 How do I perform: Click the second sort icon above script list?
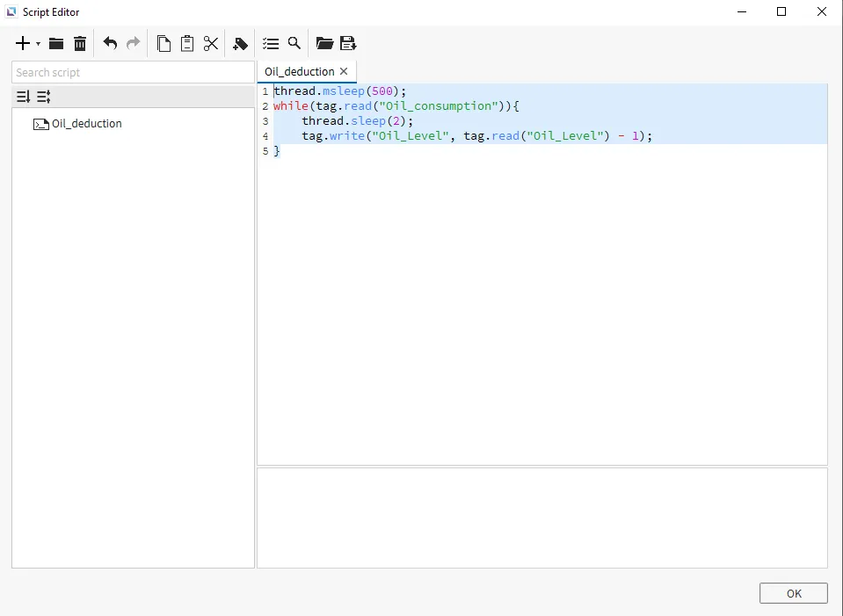tap(44, 97)
